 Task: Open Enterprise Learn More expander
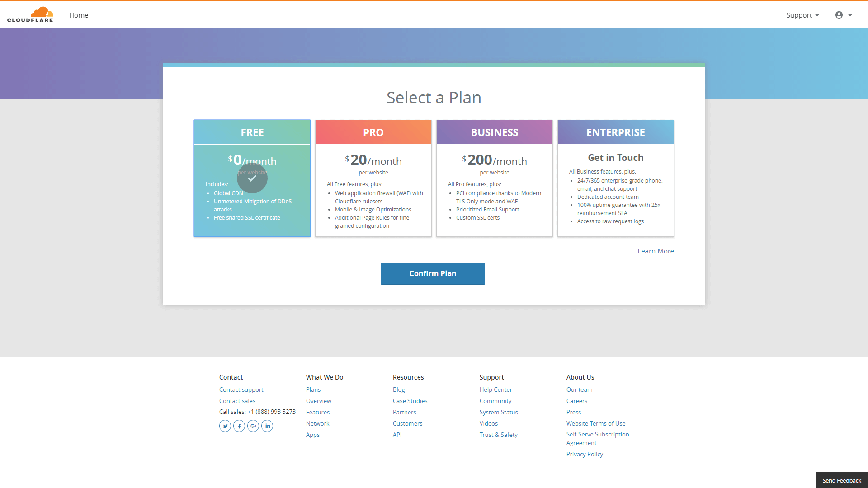pyautogui.click(x=655, y=251)
